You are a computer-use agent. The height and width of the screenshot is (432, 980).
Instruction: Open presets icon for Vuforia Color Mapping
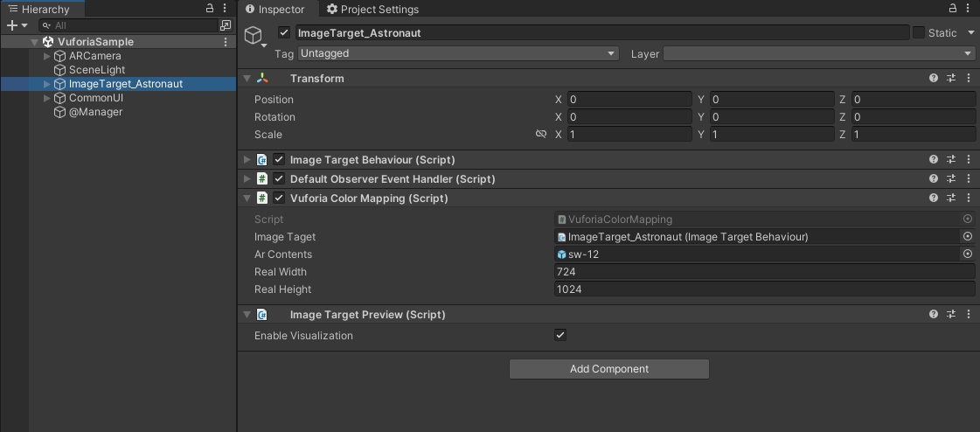point(950,199)
